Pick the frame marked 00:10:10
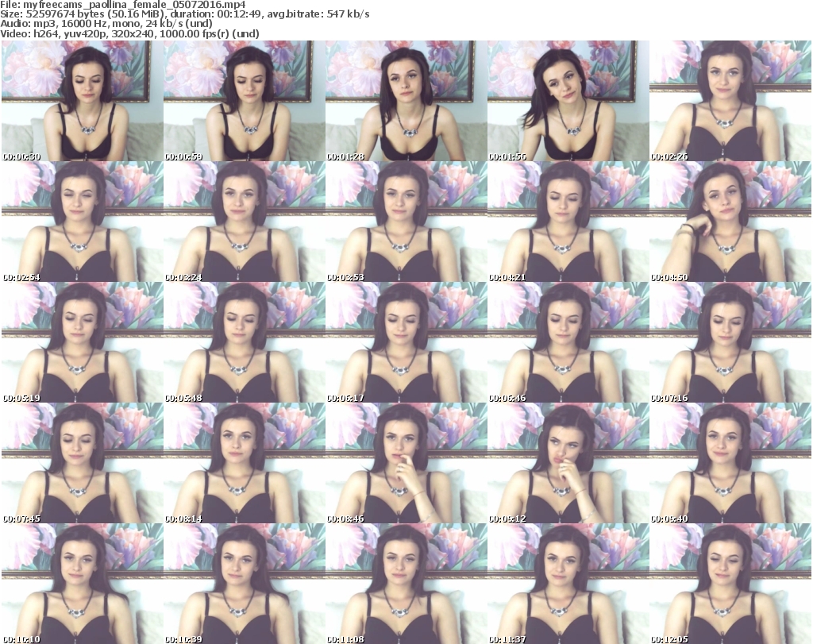The width and height of the screenshot is (813, 644). pyautogui.click(x=82, y=584)
